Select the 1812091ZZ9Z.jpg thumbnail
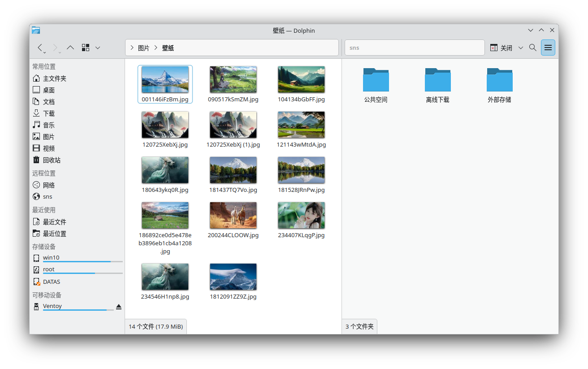Screen dimensions: 588x369 click(233, 282)
